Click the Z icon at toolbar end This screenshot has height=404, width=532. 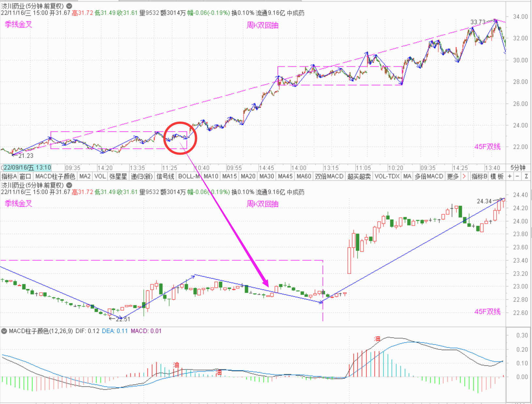[526, 177]
